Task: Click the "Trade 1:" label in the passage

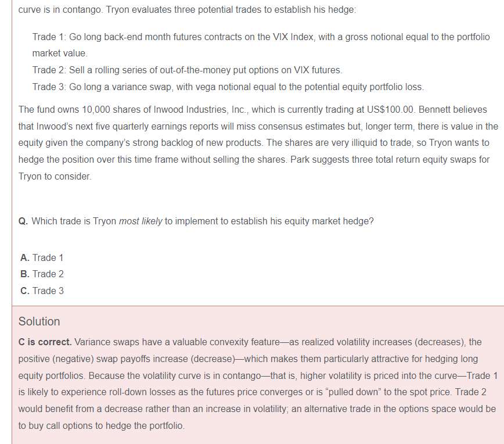Action: tap(49, 37)
